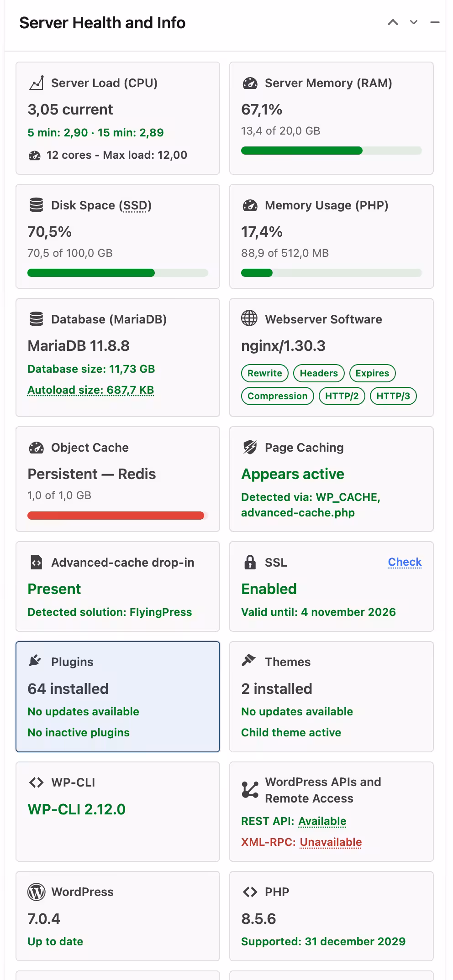Select the highlighted Plugins card
Viewport: 453px width, 980px height.
tap(118, 697)
